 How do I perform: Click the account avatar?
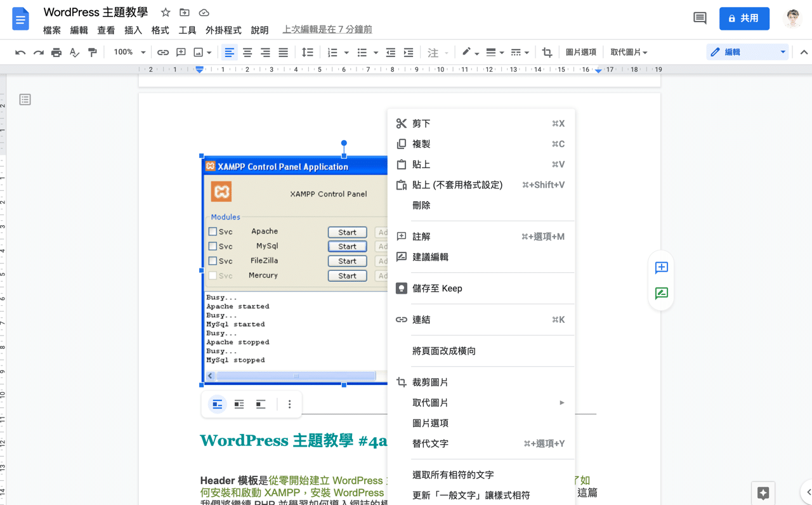click(x=792, y=18)
